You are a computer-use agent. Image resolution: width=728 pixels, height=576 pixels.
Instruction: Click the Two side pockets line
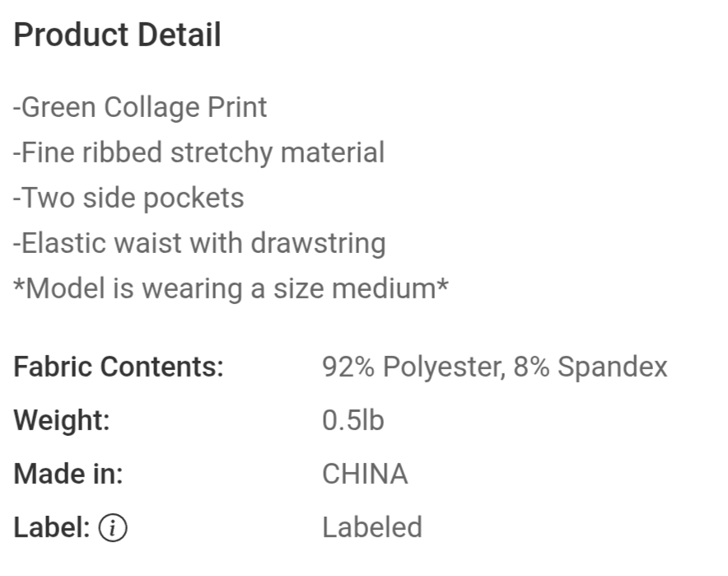(128, 199)
